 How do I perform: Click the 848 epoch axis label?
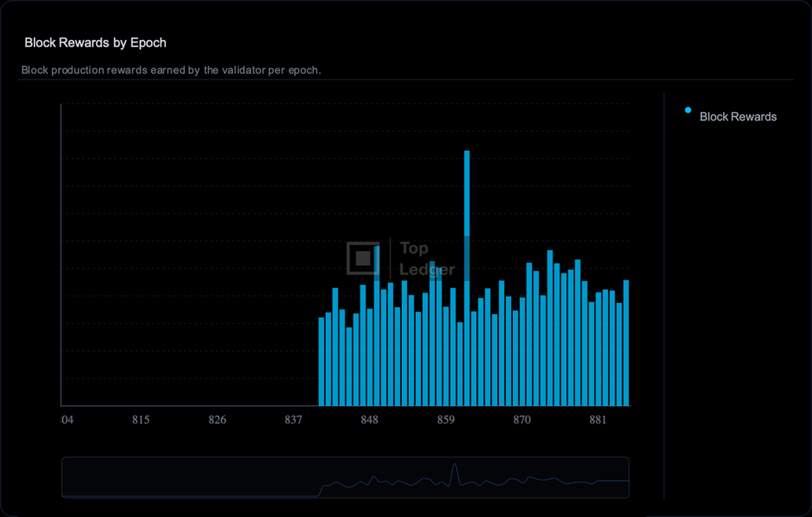point(370,420)
